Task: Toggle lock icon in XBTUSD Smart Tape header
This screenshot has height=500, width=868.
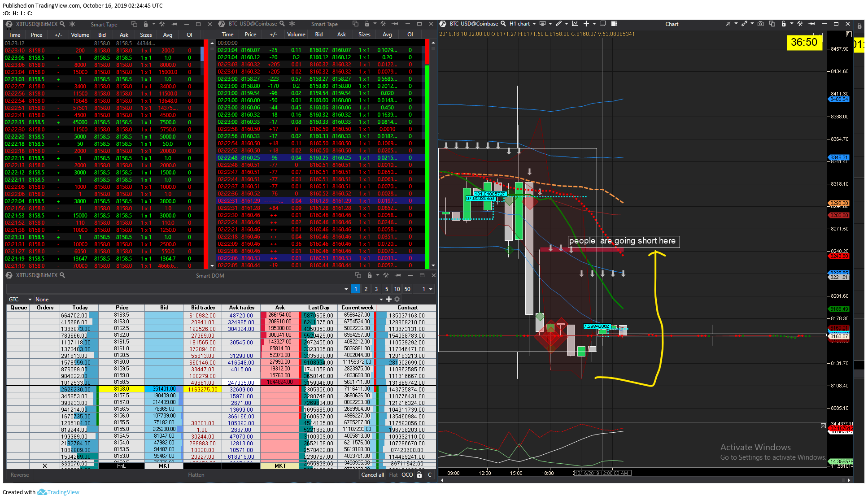Action: point(145,24)
